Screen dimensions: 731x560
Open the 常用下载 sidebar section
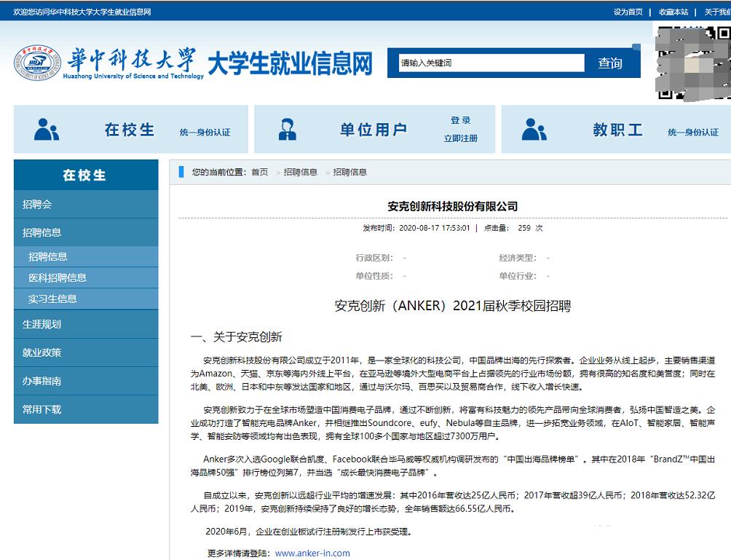41,409
